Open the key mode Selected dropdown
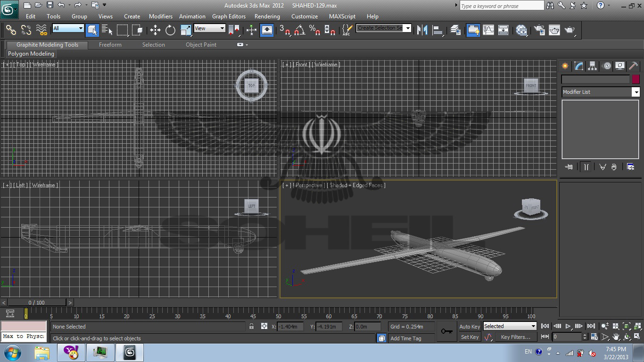The width and height of the screenshot is (644, 362). point(510,326)
